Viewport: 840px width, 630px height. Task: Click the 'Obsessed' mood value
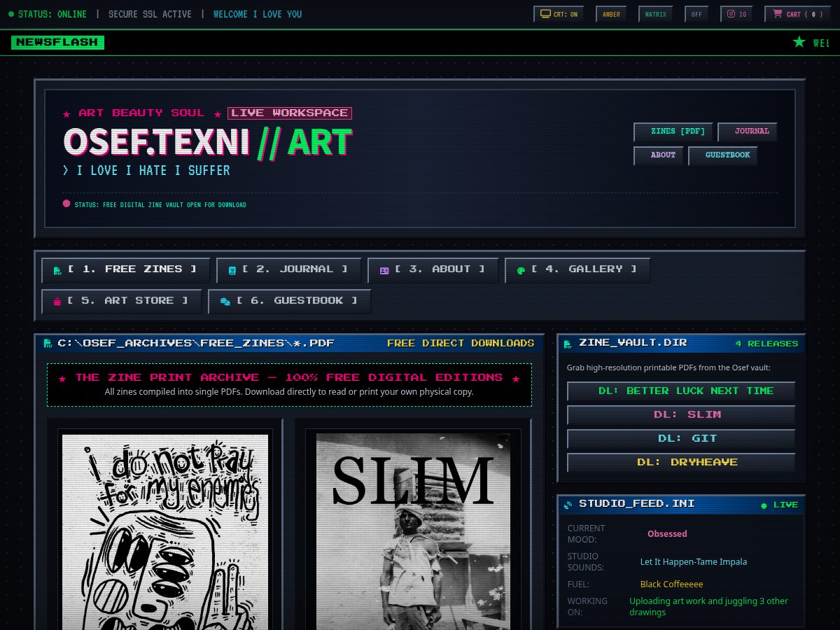pos(667,534)
